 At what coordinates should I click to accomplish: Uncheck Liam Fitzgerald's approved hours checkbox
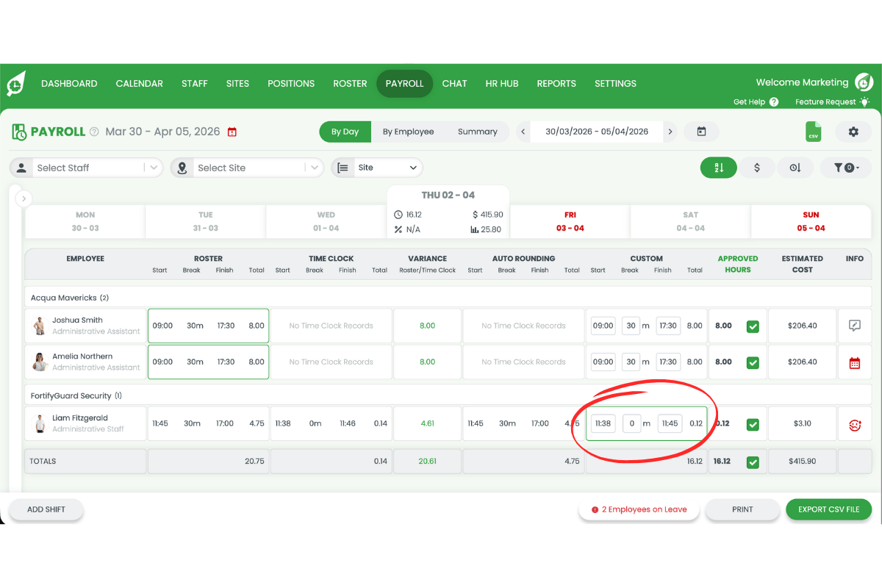[753, 424]
